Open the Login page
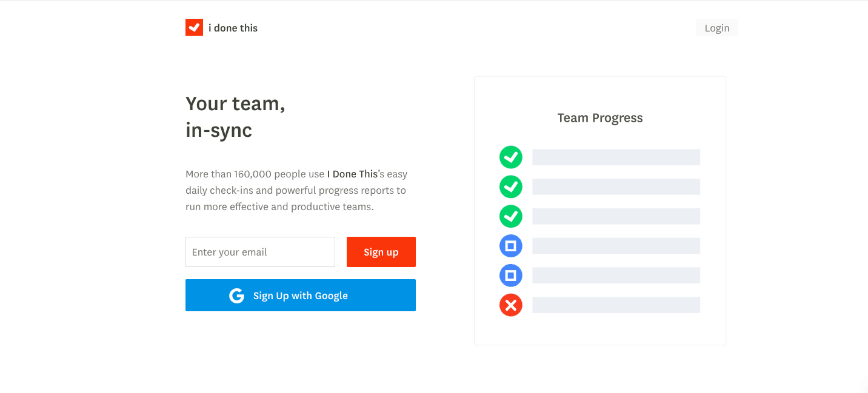Image resolution: width=868 pixels, height=393 pixels. 716,28
